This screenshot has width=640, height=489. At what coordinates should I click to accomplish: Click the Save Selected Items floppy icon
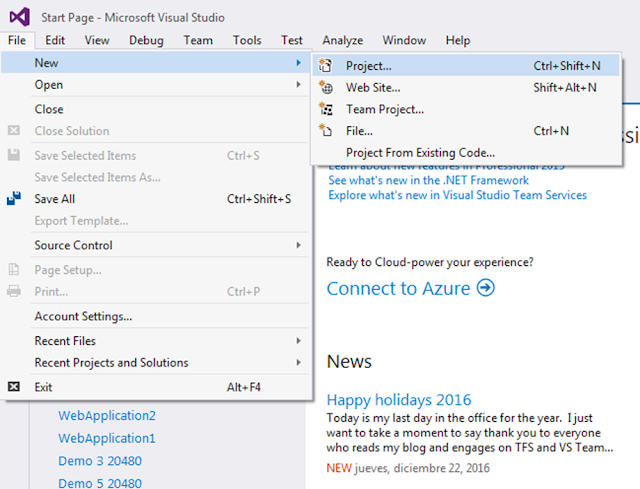pos(14,155)
